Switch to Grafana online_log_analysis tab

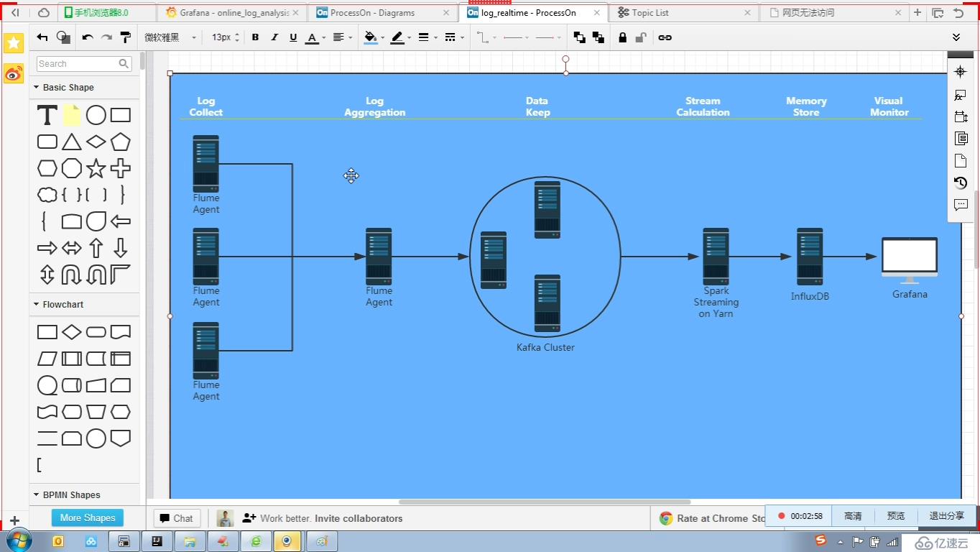(x=232, y=13)
